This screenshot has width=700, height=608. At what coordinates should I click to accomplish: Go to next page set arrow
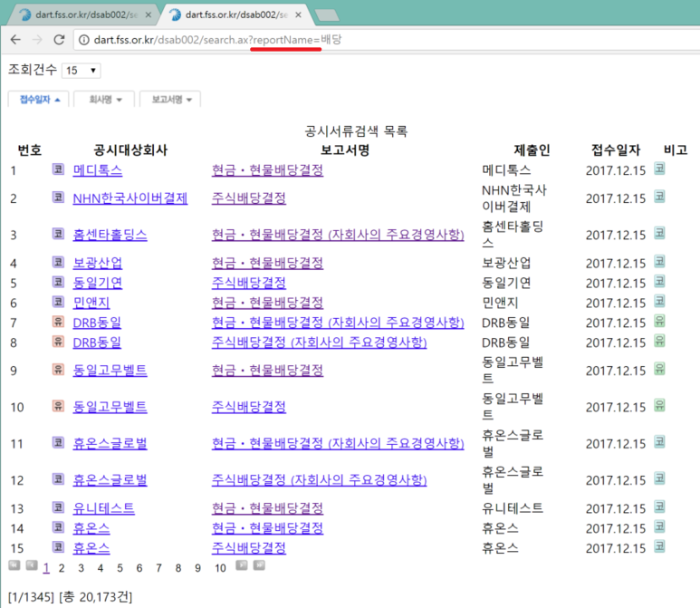tap(242, 565)
